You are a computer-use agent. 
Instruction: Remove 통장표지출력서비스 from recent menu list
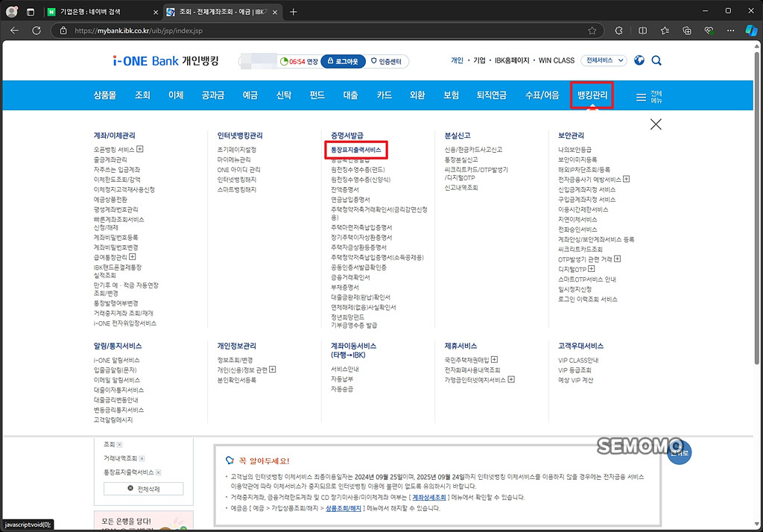pyautogui.click(x=158, y=472)
